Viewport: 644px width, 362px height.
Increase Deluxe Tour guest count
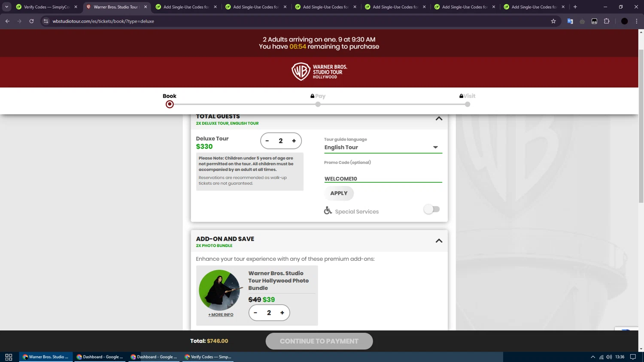(x=294, y=141)
